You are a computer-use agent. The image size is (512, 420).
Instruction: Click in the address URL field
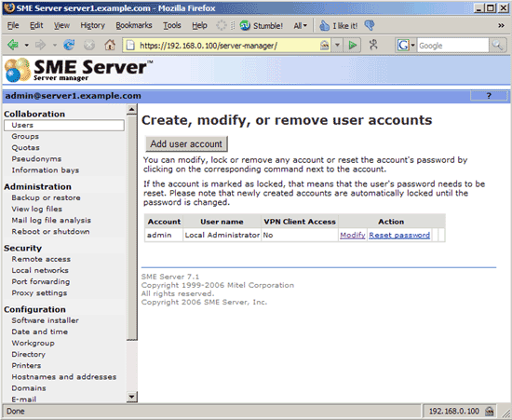click(x=227, y=45)
